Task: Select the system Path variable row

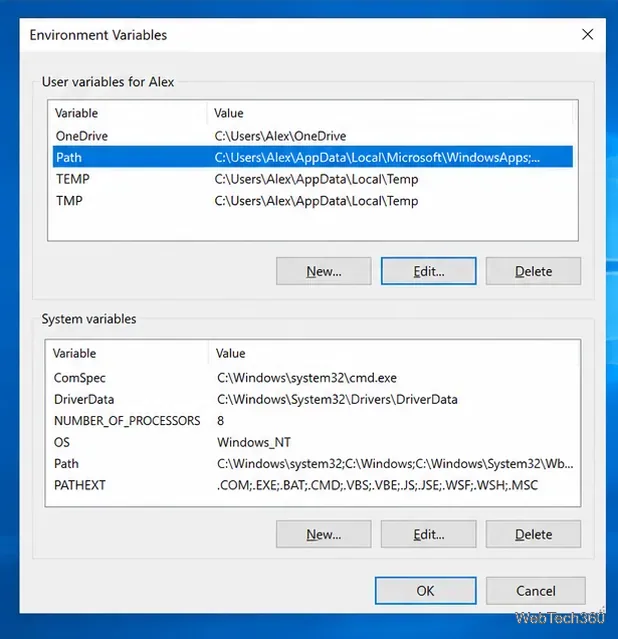Action: coord(313,464)
